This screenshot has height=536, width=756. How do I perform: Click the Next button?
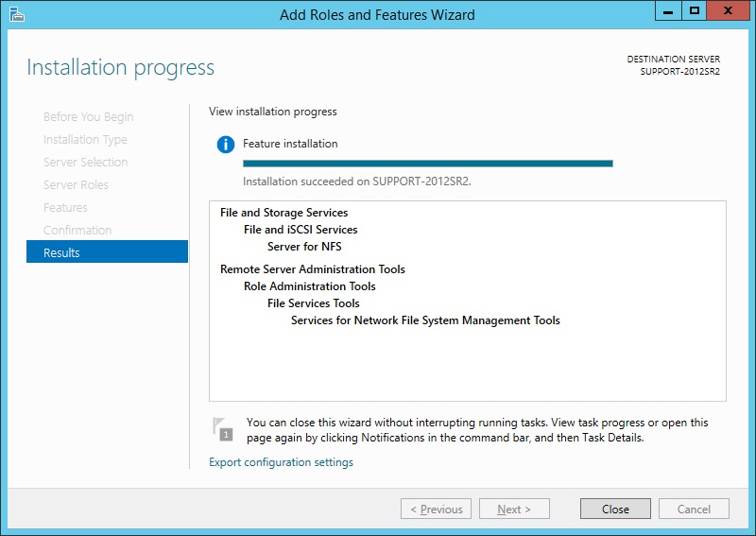(514, 509)
